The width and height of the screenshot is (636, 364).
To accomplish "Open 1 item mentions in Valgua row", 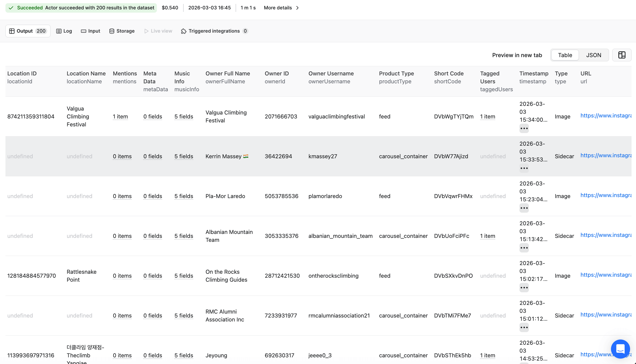I will (x=120, y=116).
